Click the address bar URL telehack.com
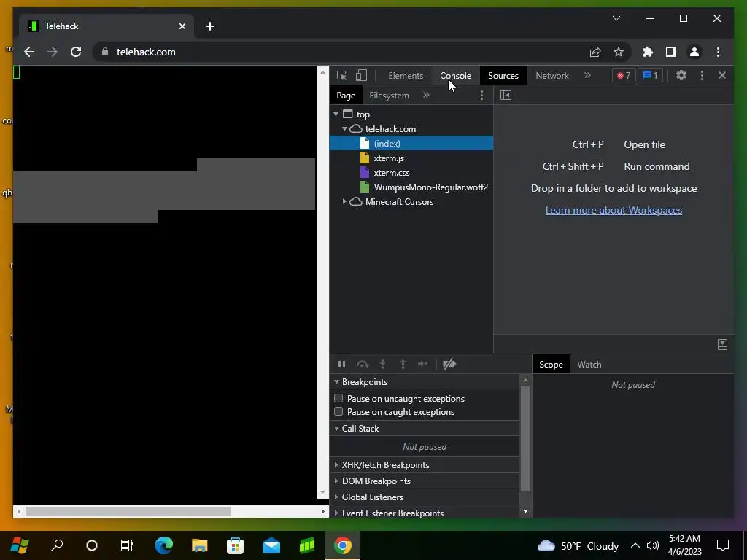Image resolution: width=747 pixels, height=560 pixels. [146, 52]
